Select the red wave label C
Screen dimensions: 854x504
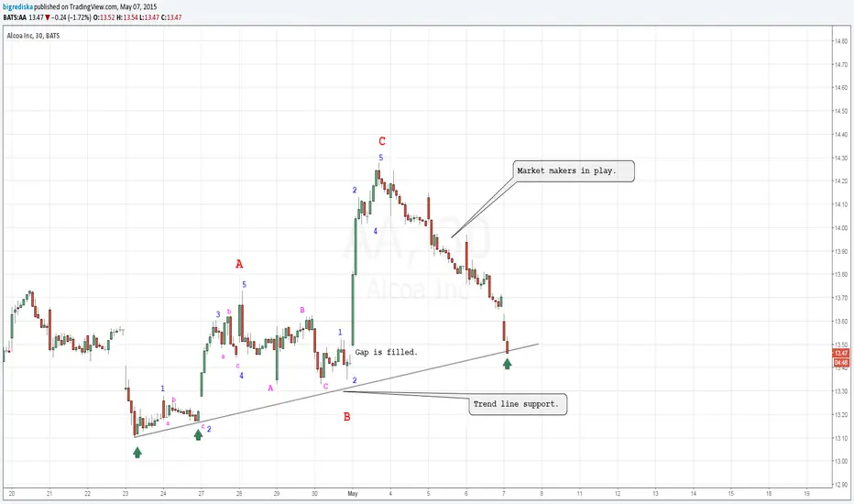[382, 142]
